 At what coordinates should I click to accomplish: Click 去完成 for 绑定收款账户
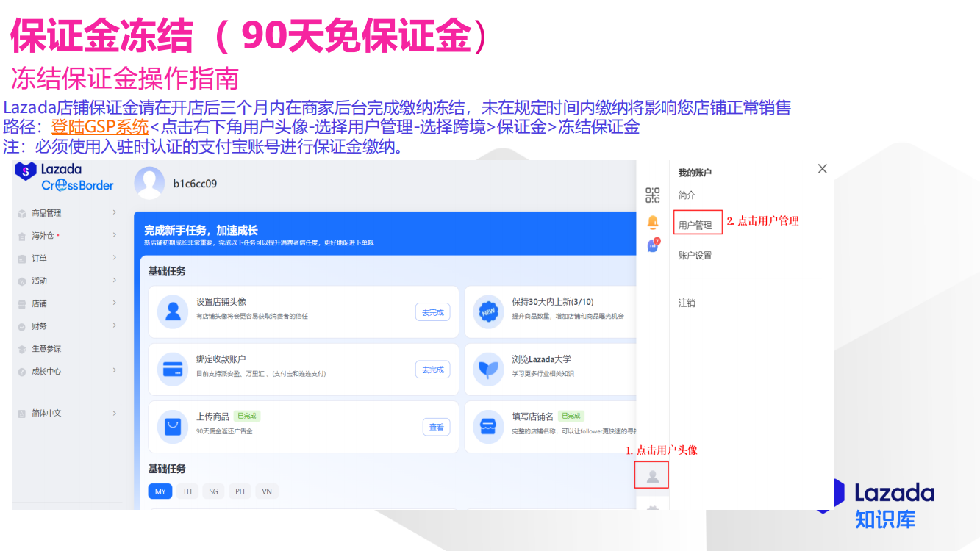[x=432, y=370]
